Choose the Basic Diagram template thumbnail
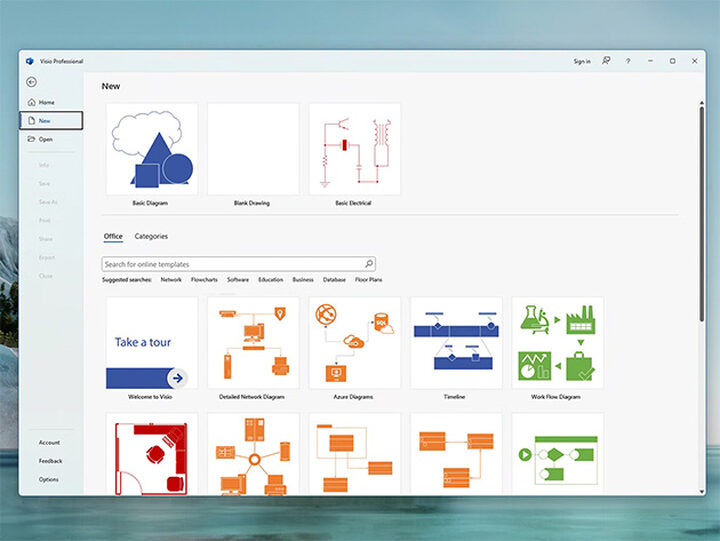This screenshot has height=541, width=720. click(151, 149)
